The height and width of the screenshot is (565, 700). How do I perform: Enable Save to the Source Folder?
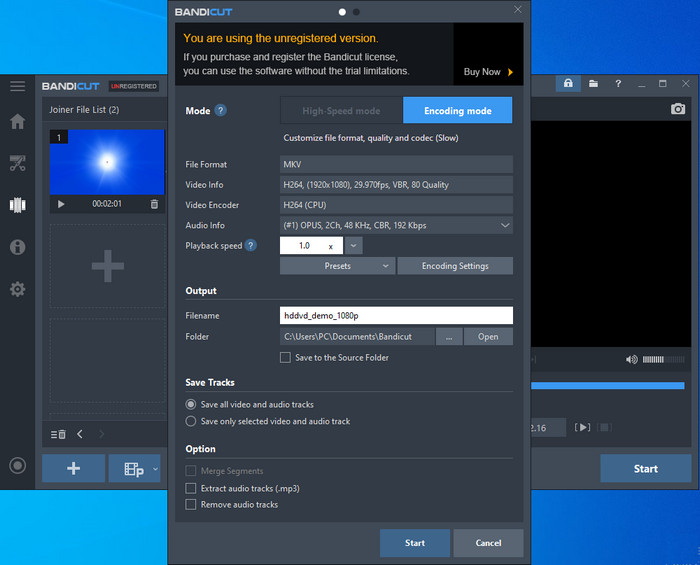[286, 357]
